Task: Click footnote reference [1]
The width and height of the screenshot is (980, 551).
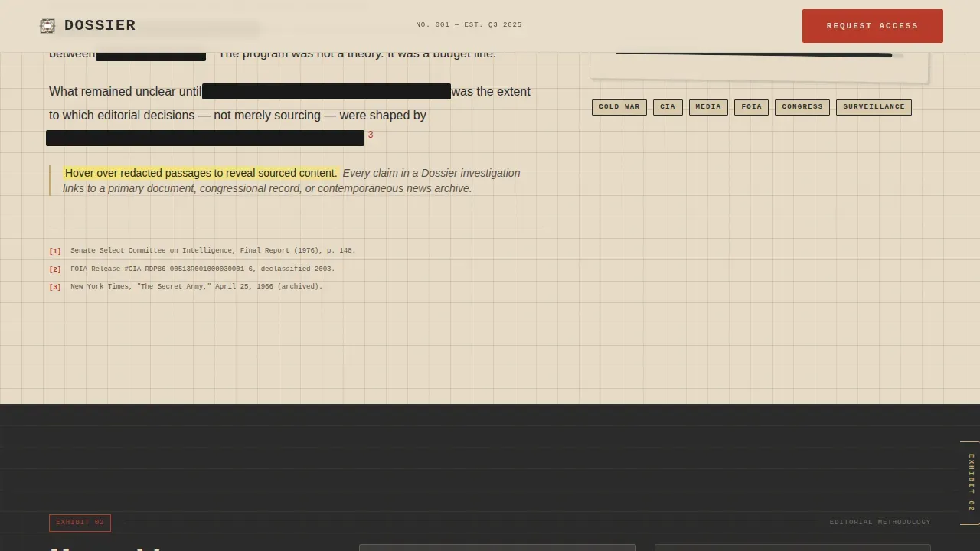Action: pyautogui.click(x=55, y=251)
